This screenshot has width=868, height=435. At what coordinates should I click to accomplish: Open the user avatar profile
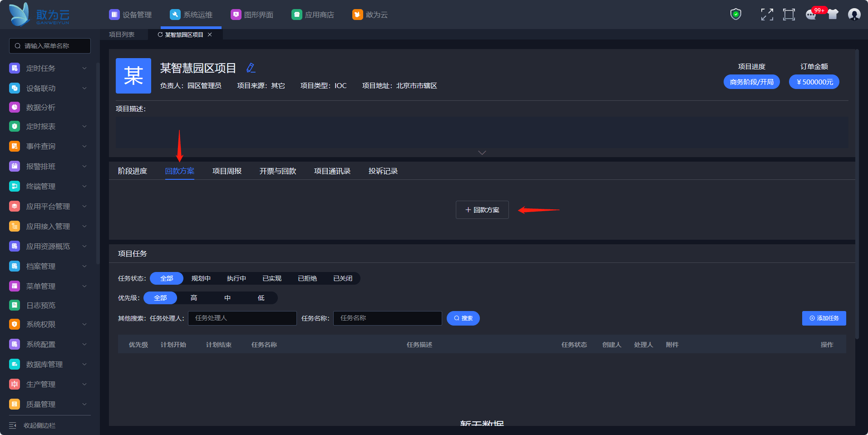[854, 15]
